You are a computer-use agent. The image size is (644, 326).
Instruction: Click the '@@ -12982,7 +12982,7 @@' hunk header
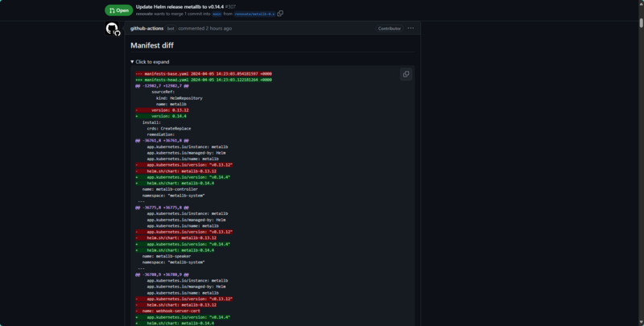[x=163, y=86]
